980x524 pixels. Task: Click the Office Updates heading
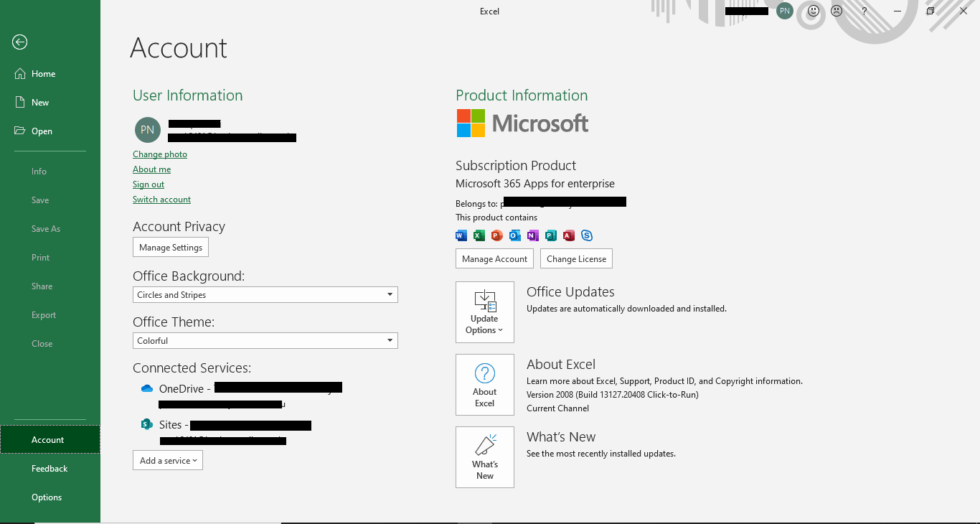pyautogui.click(x=570, y=292)
